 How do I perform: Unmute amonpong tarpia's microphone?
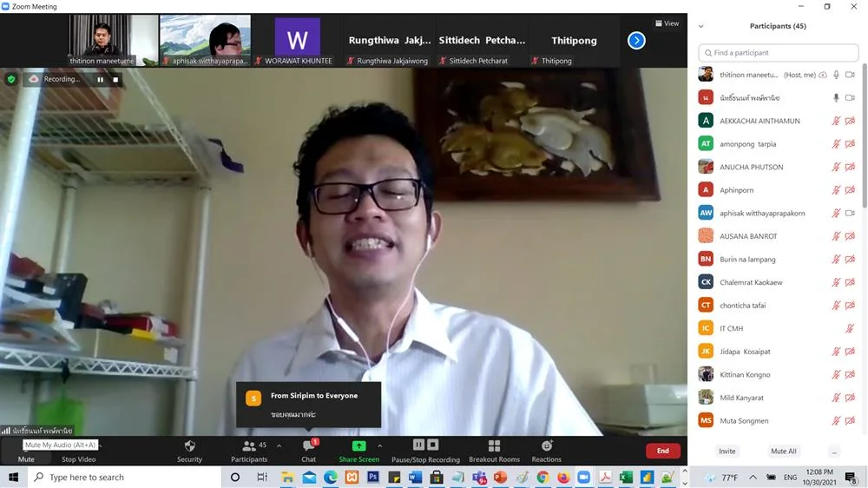click(x=836, y=144)
